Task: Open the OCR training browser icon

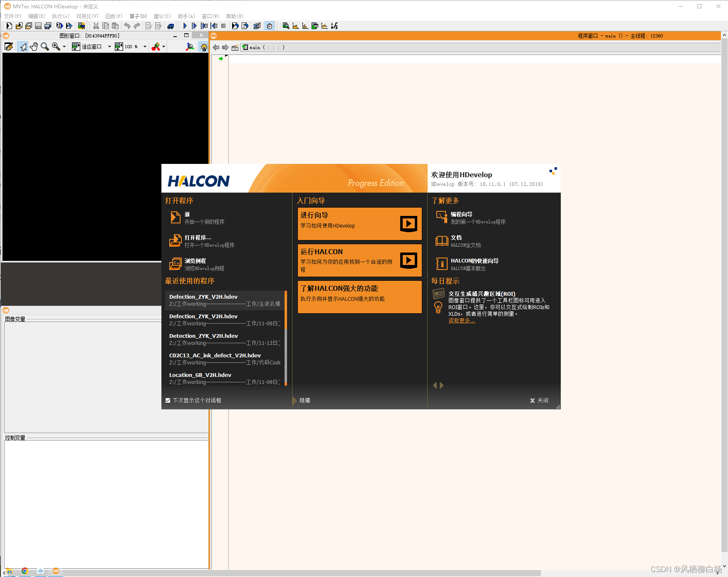Action: pyautogui.click(x=334, y=26)
